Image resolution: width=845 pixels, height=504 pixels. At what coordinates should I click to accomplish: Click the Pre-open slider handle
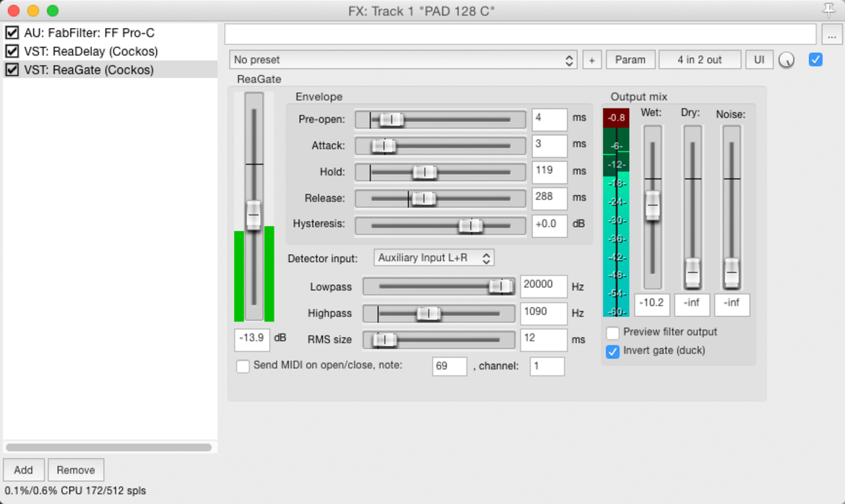point(391,120)
